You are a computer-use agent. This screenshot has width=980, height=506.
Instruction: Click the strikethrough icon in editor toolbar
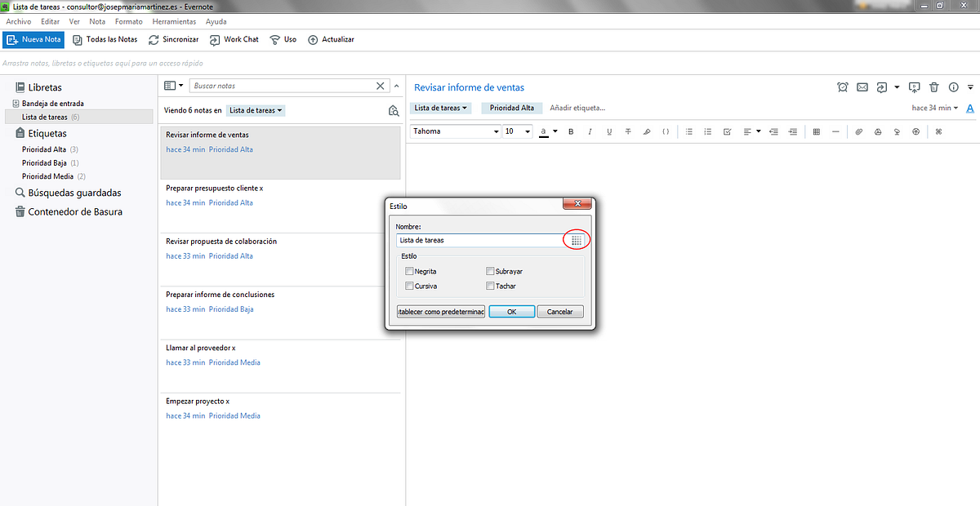(628, 131)
